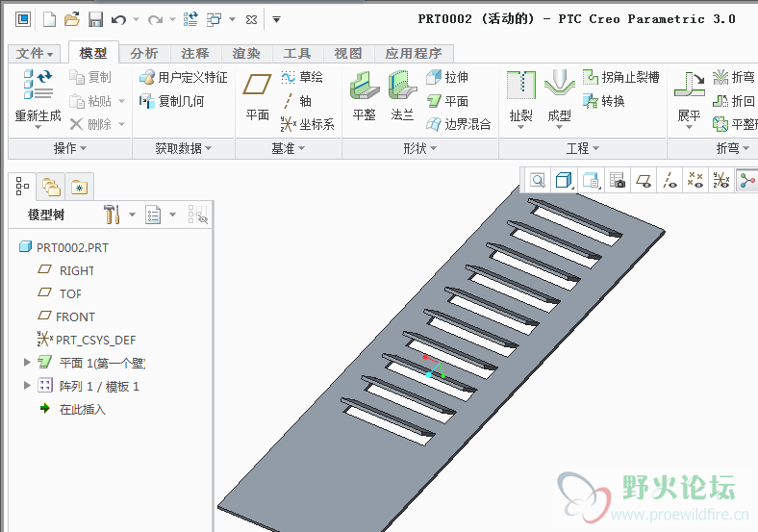Open the 文件 menu
Viewport: 758px width, 532px height.
click(x=35, y=53)
